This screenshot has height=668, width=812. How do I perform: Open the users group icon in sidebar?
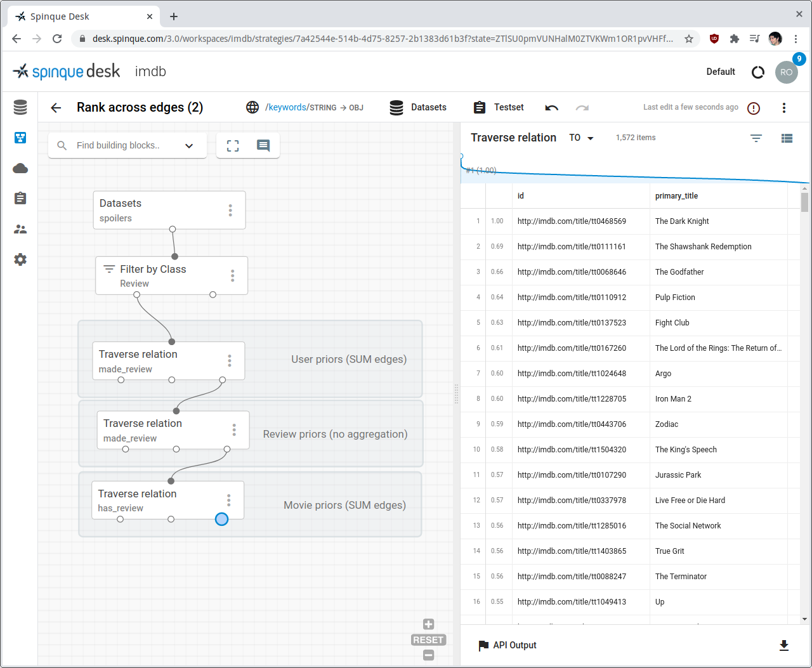tap(20, 229)
